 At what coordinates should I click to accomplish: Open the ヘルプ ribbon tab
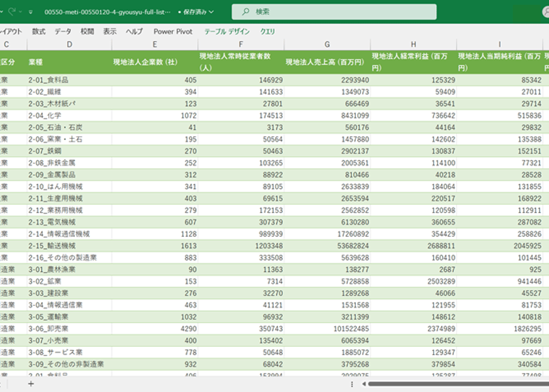click(134, 31)
